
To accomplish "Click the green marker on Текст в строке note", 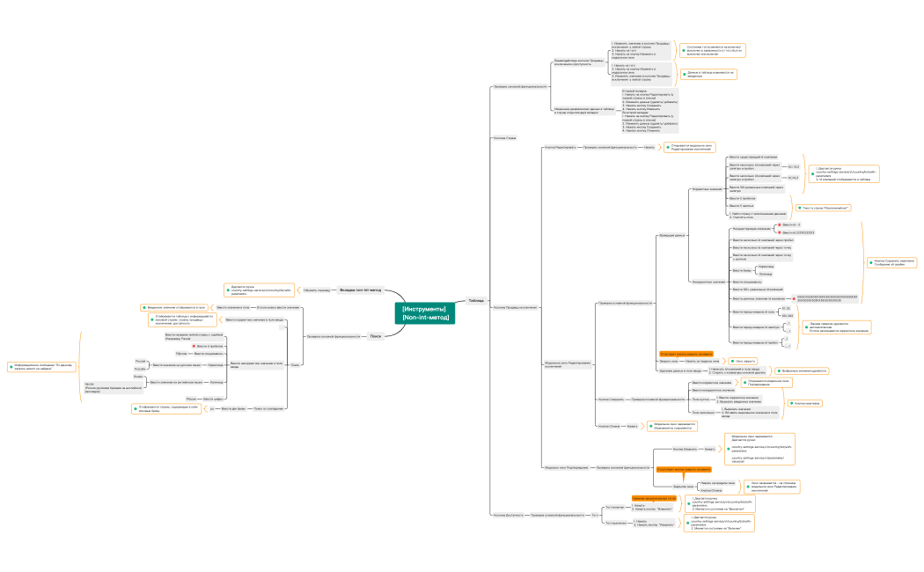I will point(800,208).
